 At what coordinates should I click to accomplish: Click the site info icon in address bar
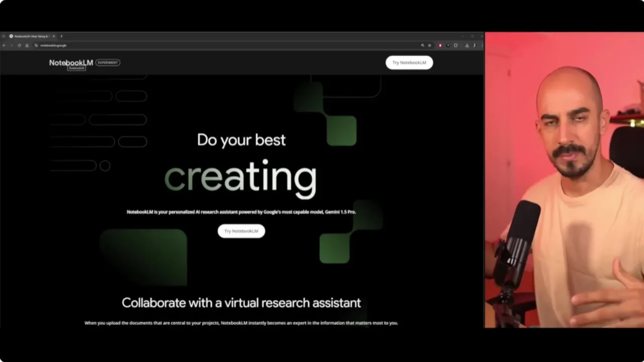pos(36,45)
